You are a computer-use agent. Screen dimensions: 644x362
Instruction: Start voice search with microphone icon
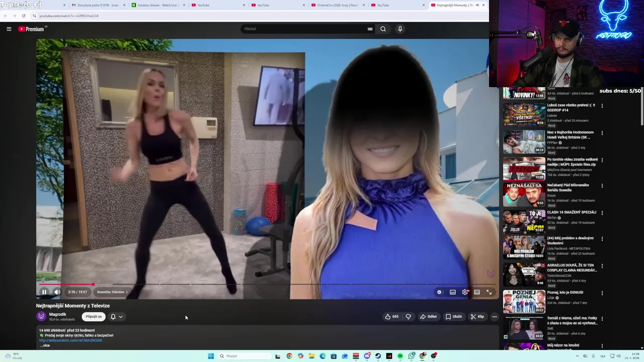tap(400, 29)
